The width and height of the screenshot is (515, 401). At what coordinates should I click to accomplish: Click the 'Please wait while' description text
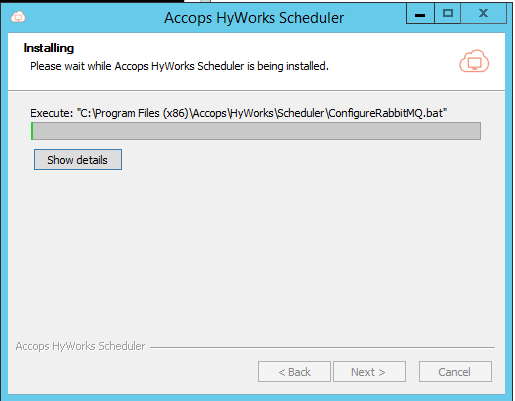click(x=179, y=66)
